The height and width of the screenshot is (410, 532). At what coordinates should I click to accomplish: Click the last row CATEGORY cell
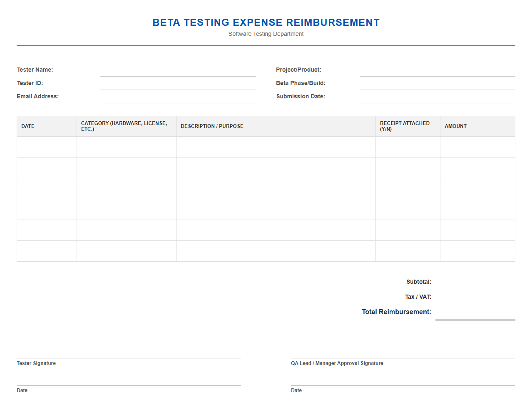click(127, 251)
